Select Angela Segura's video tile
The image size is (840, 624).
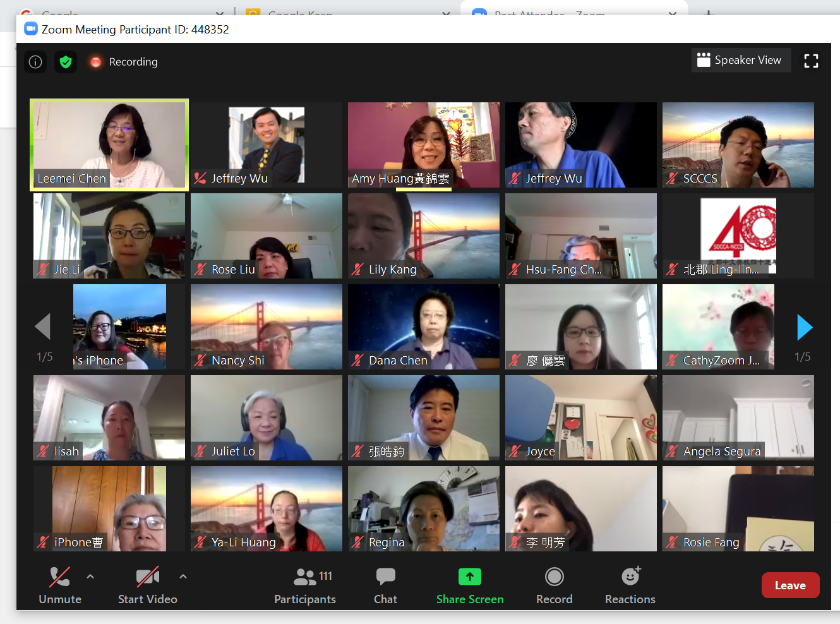coord(738,417)
